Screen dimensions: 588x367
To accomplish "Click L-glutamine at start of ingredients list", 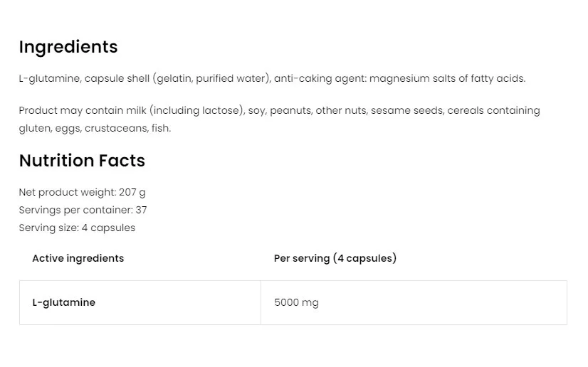I will [x=48, y=78].
